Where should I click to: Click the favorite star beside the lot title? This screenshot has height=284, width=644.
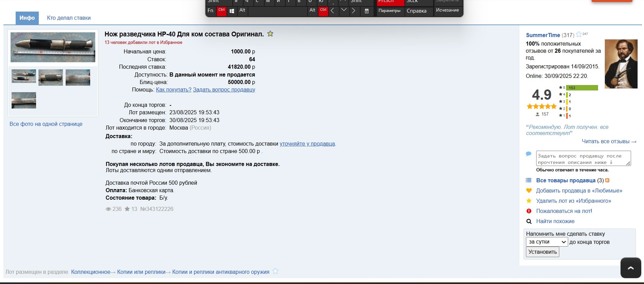coord(270,34)
